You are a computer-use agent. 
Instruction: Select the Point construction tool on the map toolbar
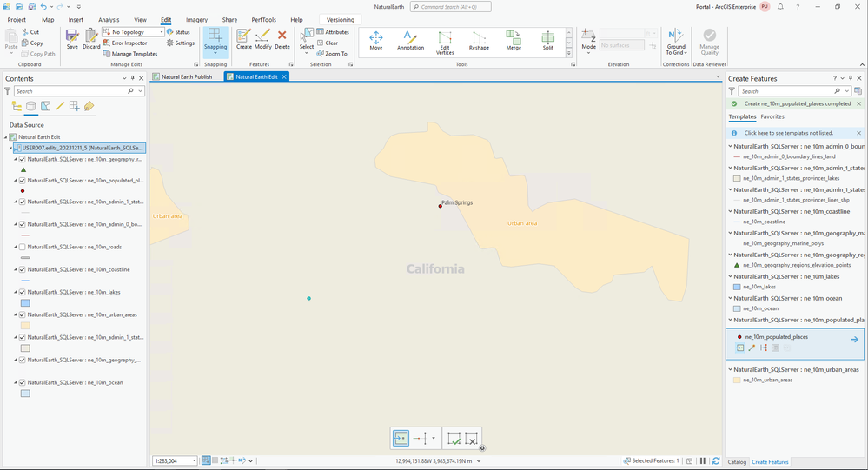coord(401,439)
